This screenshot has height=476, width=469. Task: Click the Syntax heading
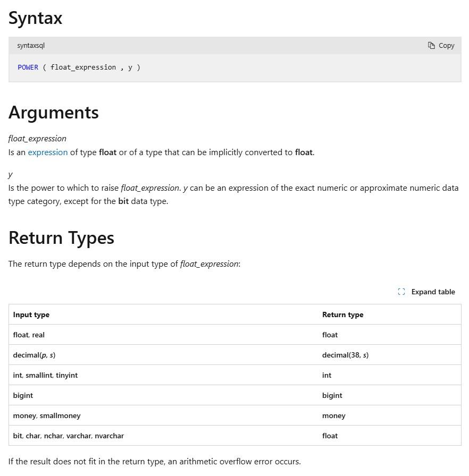(x=36, y=18)
